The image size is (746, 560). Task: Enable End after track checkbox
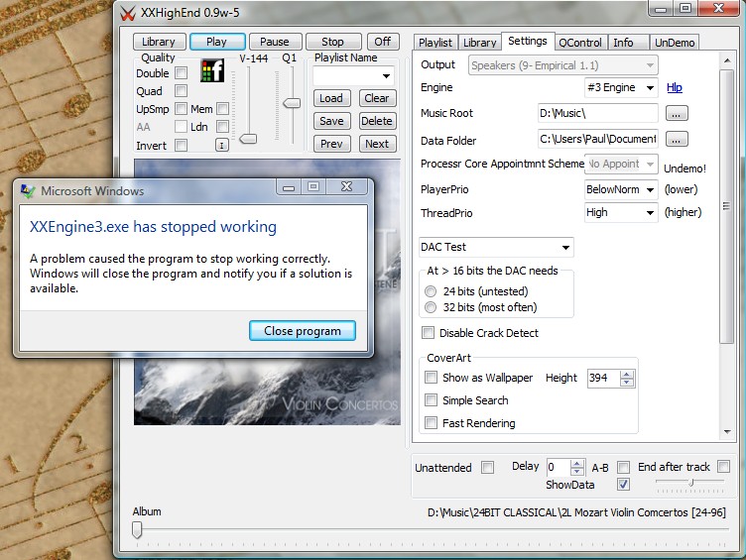click(723, 466)
